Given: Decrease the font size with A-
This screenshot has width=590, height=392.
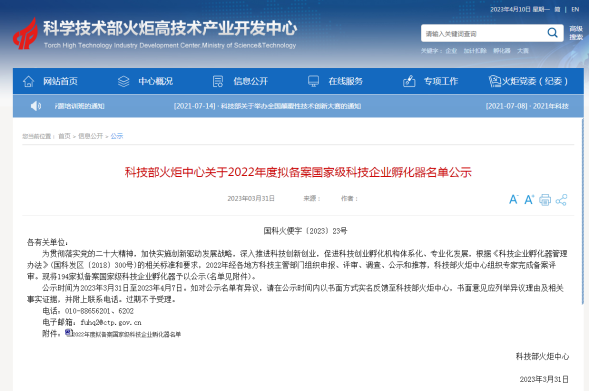Looking at the screenshot, I should click(513, 199).
